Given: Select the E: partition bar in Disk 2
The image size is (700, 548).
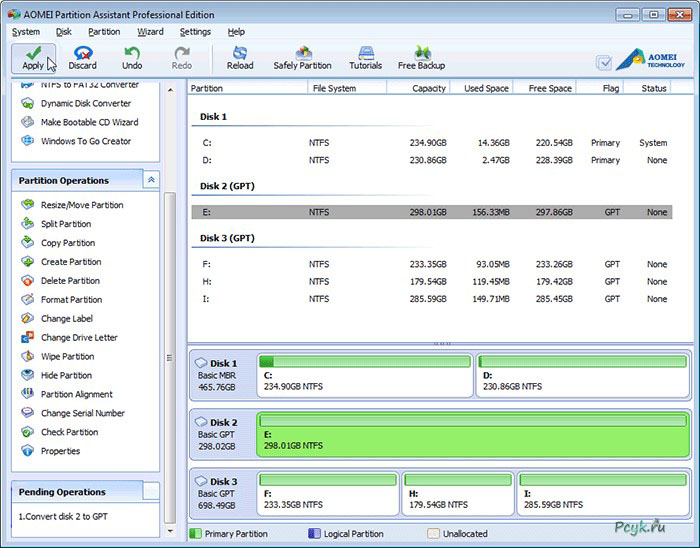Looking at the screenshot, I should click(472, 432).
